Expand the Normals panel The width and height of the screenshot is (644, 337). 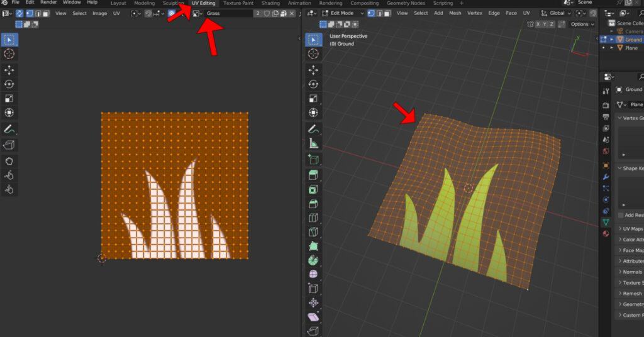tap(631, 272)
